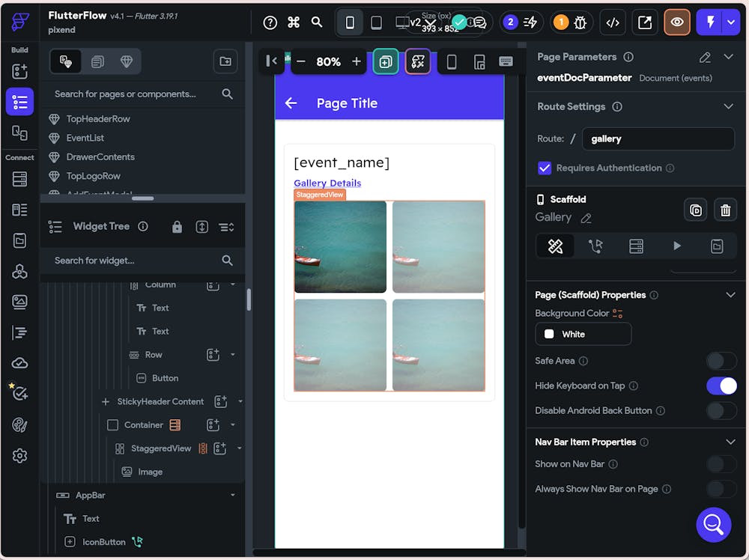Turn on Show on Nav Bar
The width and height of the screenshot is (749, 560).
721,464
